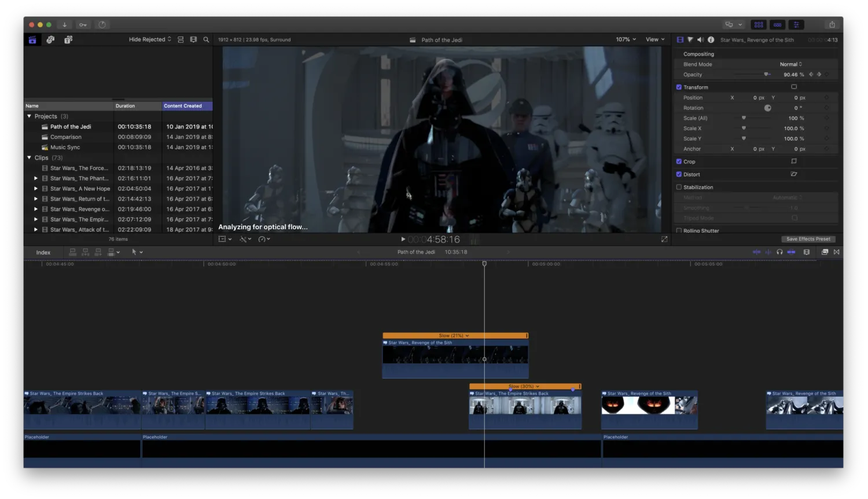This screenshot has width=868, height=499.
Task: Sort by Content Created column header
Action: tap(187, 106)
